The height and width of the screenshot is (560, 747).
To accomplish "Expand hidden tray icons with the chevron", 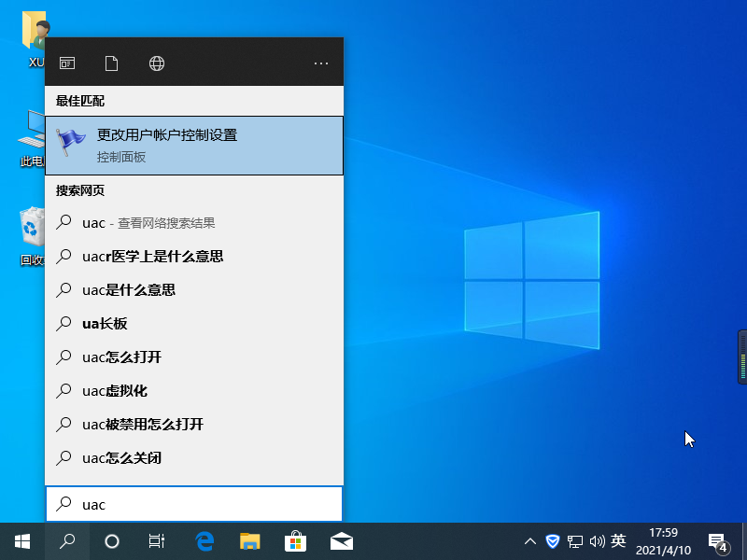I will [x=529, y=541].
